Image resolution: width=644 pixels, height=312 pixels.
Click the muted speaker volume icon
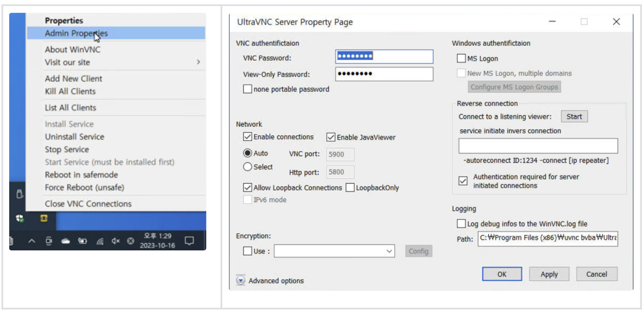point(116,241)
